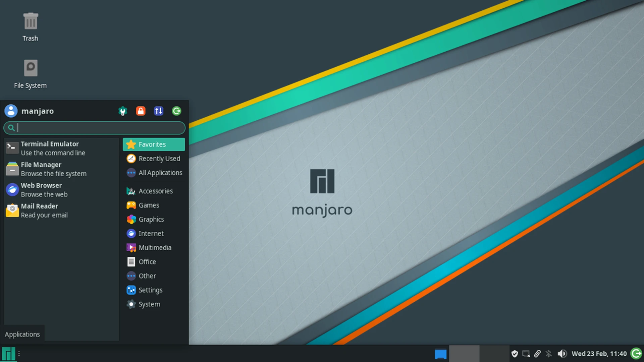644x362 pixels.
Task: Select the Favorites category
Action: click(x=154, y=144)
